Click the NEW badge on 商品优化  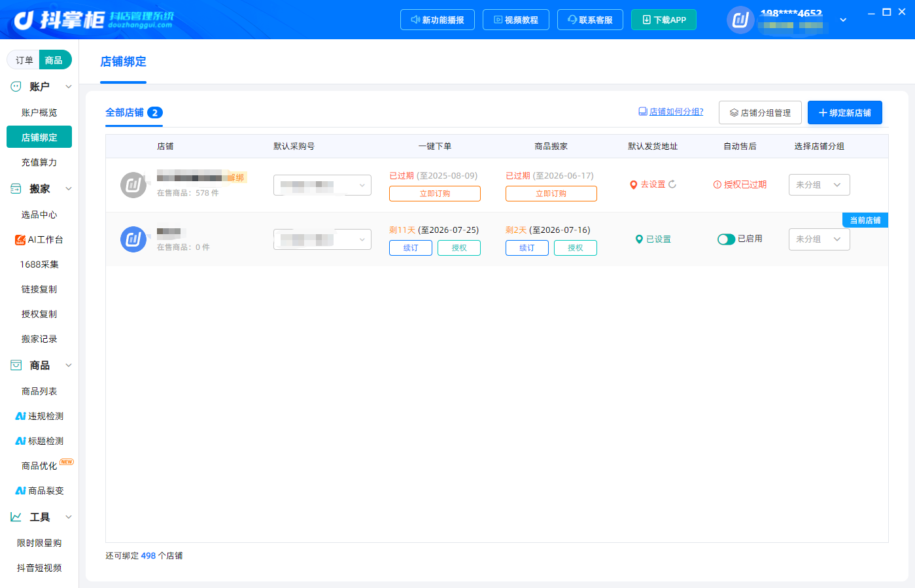(67, 462)
